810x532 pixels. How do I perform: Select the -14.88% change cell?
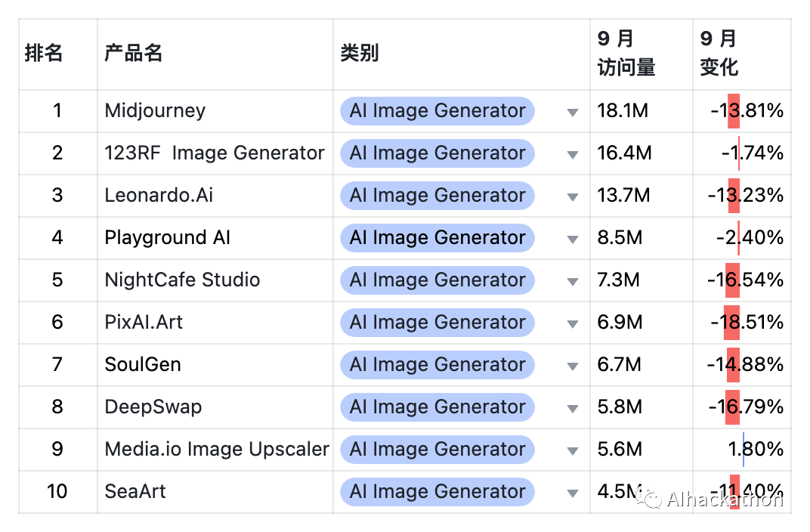pos(742,365)
